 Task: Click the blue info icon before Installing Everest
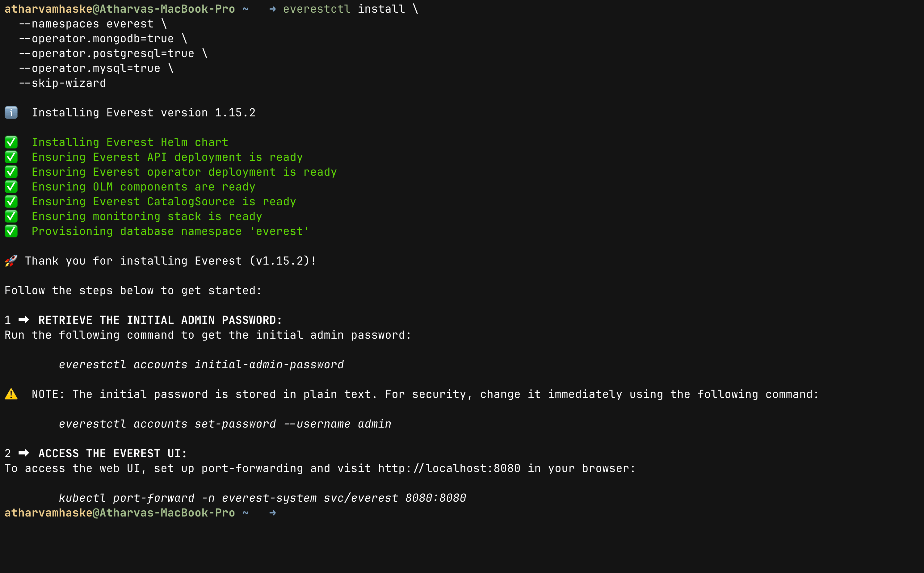tap(11, 113)
